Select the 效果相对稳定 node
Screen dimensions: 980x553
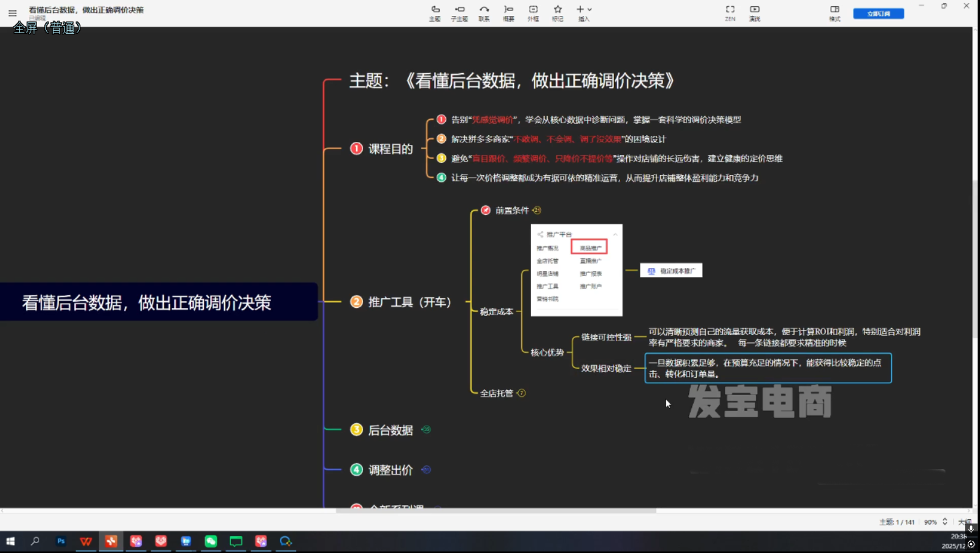point(606,368)
